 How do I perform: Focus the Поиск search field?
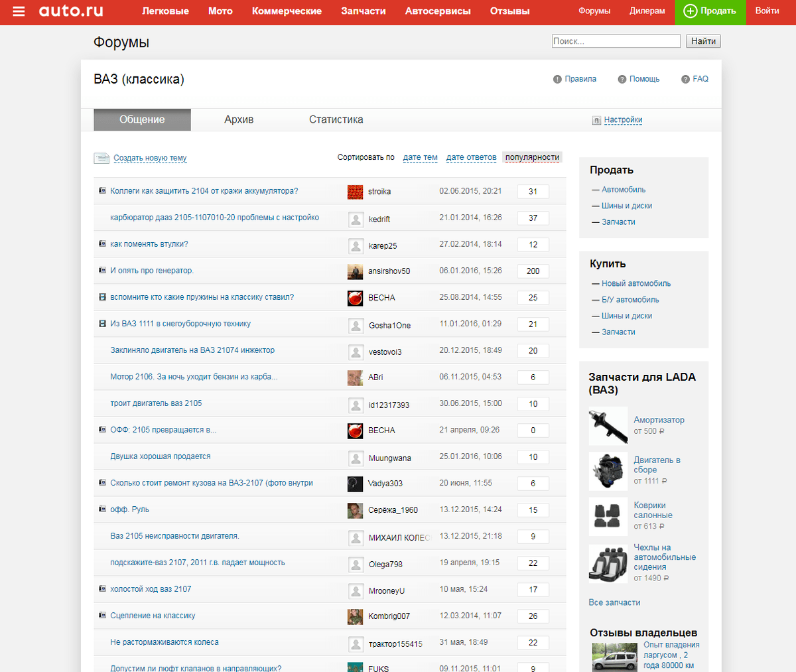pyautogui.click(x=616, y=41)
